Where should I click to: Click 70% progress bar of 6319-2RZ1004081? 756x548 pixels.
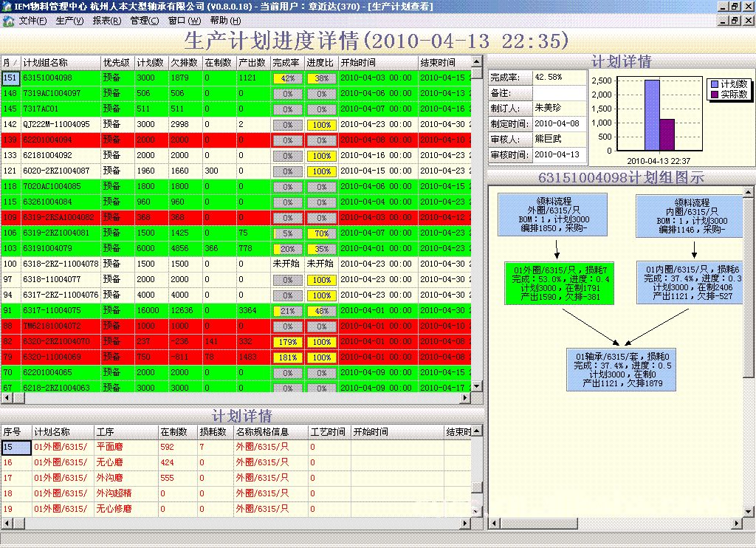[x=321, y=233]
